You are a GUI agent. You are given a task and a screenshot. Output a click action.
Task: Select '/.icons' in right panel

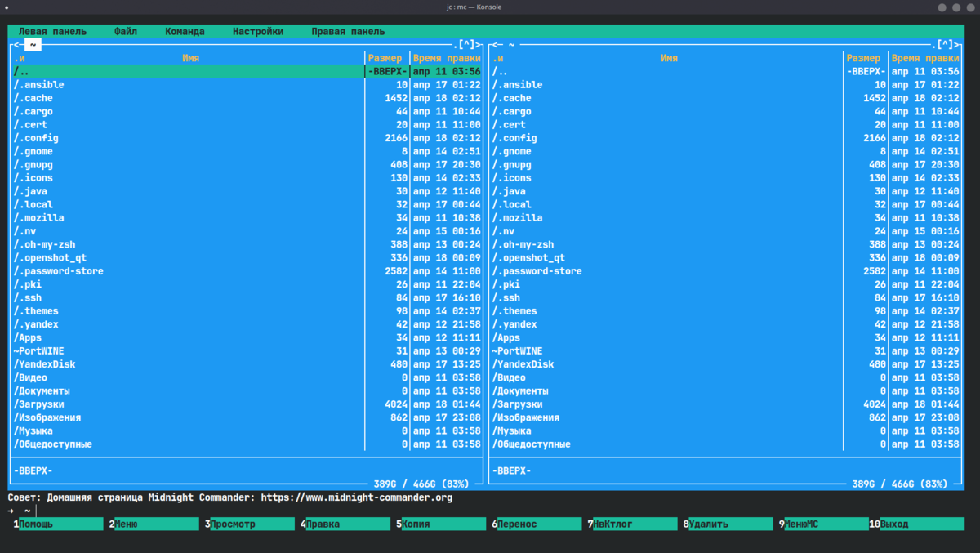pos(726,178)
